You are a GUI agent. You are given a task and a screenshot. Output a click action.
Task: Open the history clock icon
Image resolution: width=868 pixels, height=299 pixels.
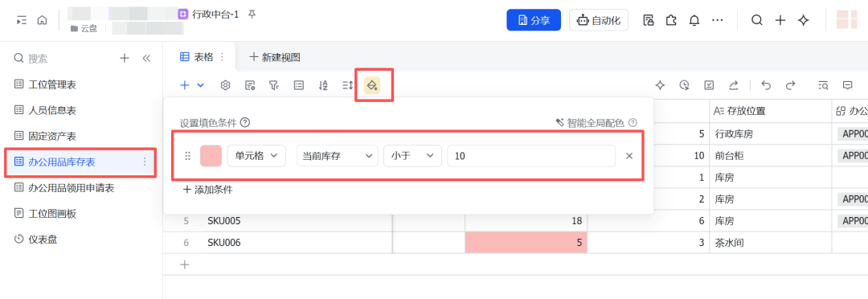[x=685, y=85]
